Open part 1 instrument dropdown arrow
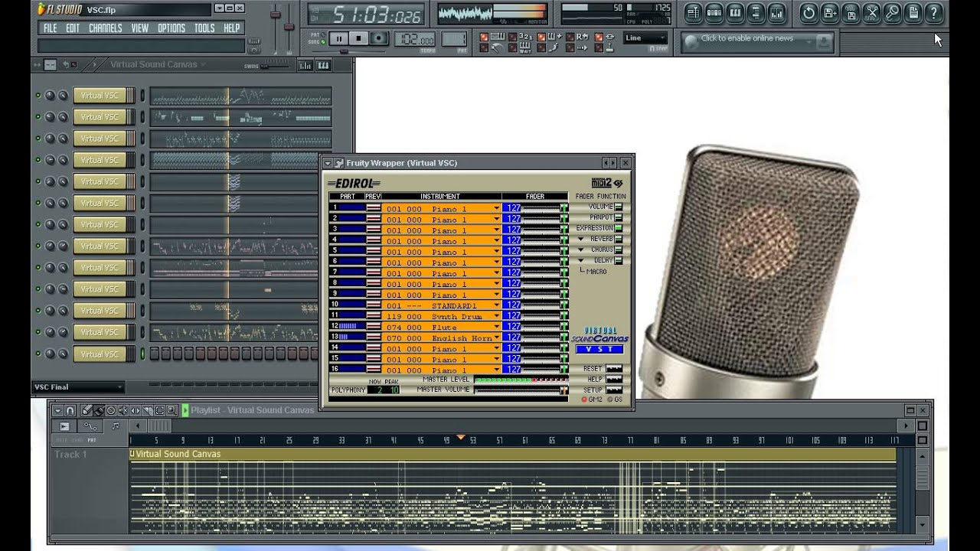The image size is (980, 551). point(496,208)
